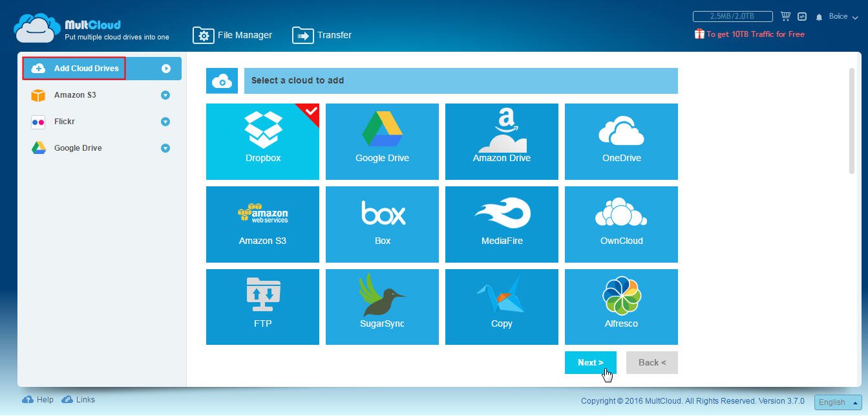
Task: Open the notification bell icon
Action: [820, 17]
